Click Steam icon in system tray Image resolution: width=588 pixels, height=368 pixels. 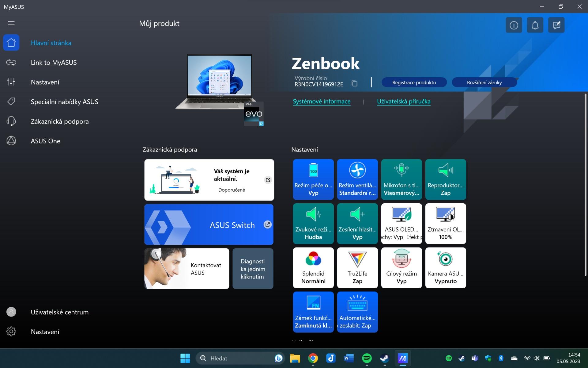pos(462,358)
